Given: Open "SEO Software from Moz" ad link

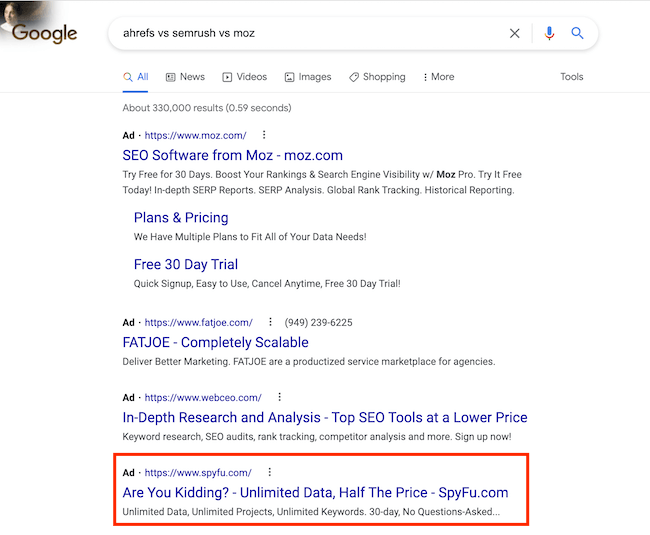Looking at the screenshot, I should [232, 155].
